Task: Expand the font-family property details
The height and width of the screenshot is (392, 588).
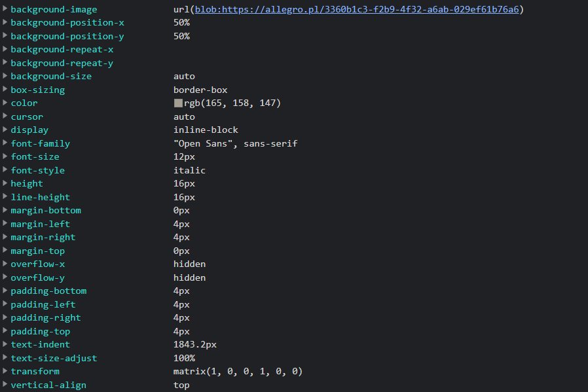Action: tap(5, 143)
